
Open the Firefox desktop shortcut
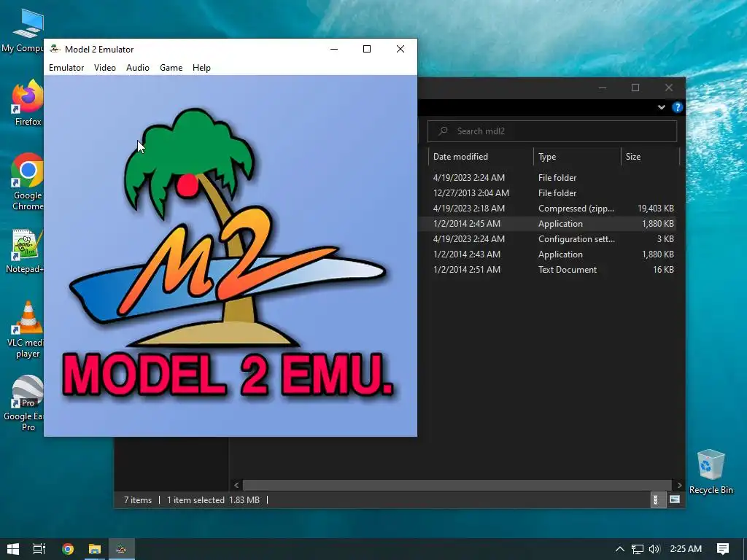click(x=28, y=103)
